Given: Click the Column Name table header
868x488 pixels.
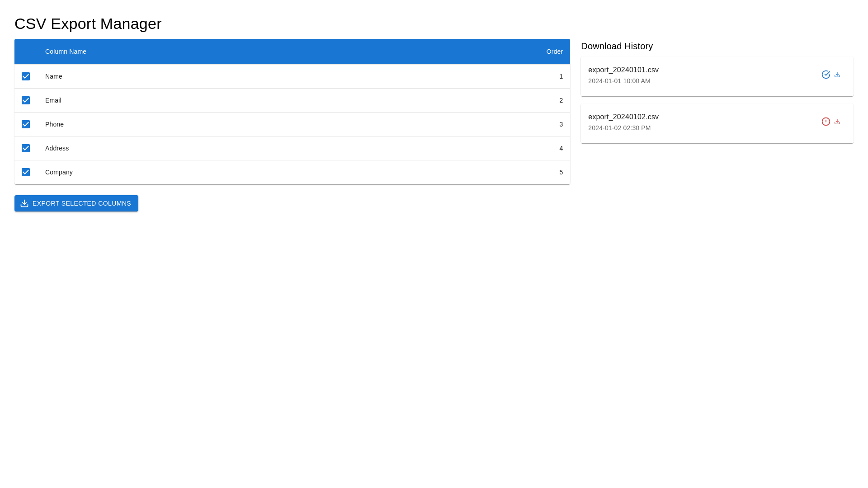Looking at the screenshot, I should pyautogui.click(x=66, y=52).
